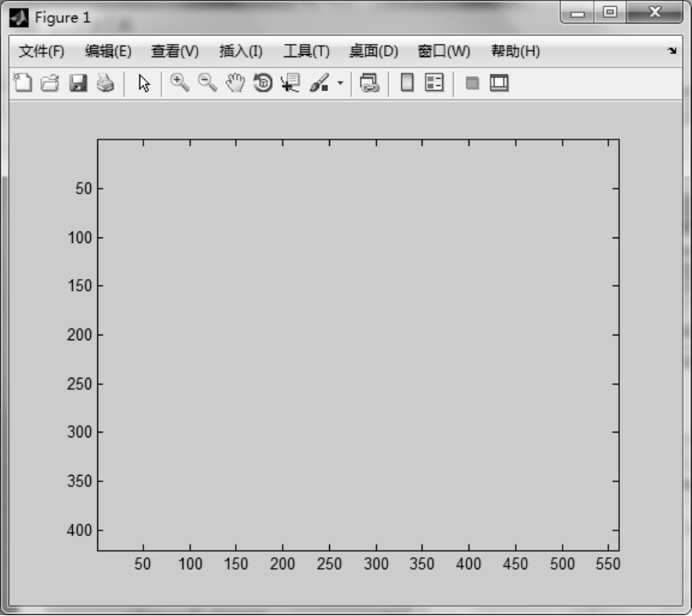692x616 pixels.
Task: Toggle the Data Cursor tool
Action: [290, 83]
